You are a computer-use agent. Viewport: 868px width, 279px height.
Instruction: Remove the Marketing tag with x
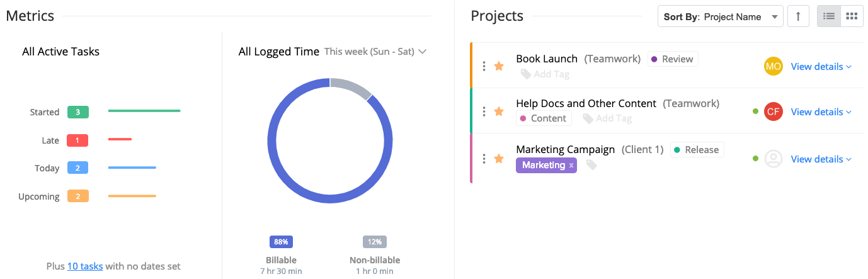(x=571, y=165)
